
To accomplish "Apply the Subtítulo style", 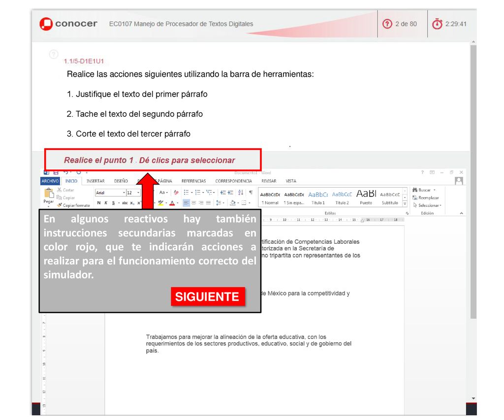I will [390, 198].
